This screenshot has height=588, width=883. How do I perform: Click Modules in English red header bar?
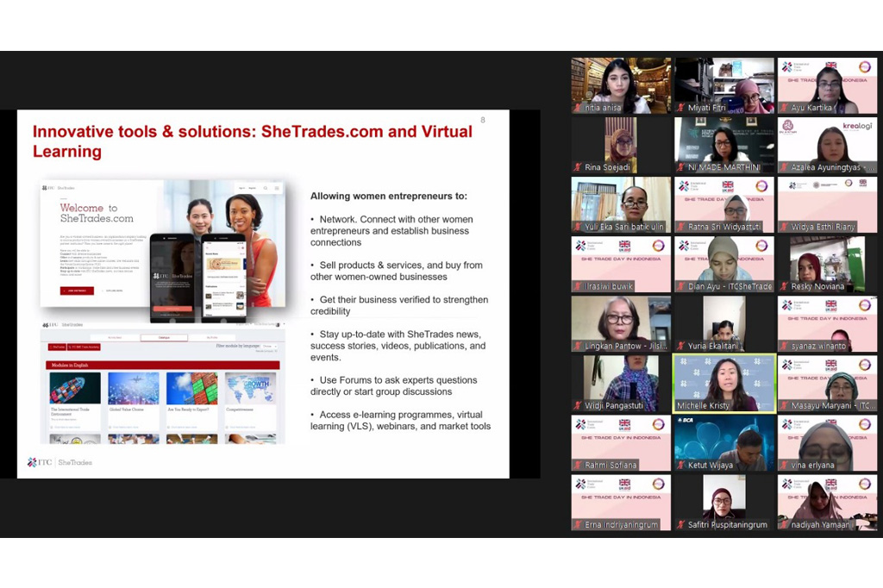point(163,365)
